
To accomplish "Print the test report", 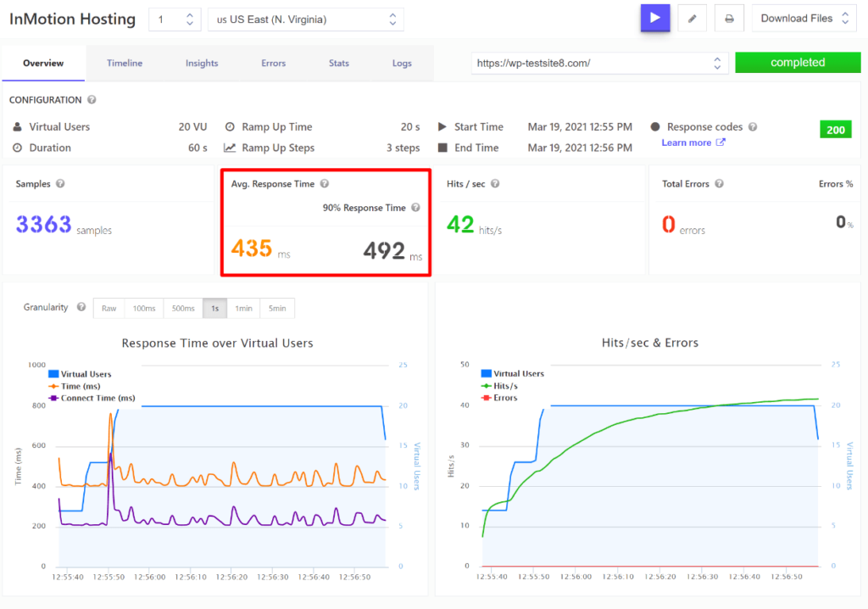I will (x=729, y=18).
